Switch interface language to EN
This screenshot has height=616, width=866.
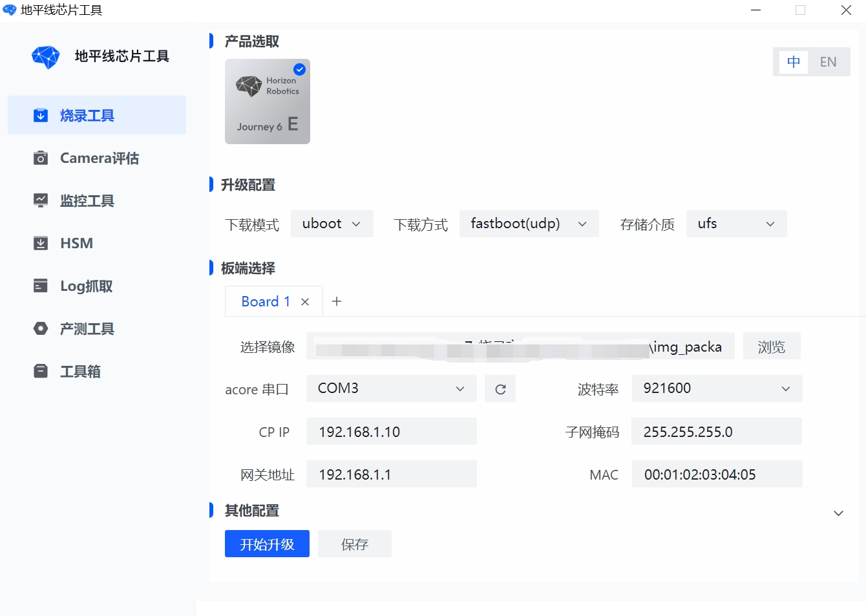(x=828, y=62)
